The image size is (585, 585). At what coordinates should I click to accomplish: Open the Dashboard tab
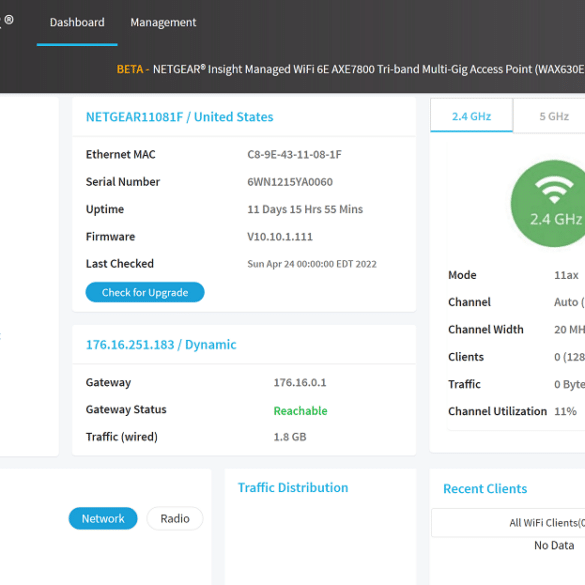[x=77, y=22]
